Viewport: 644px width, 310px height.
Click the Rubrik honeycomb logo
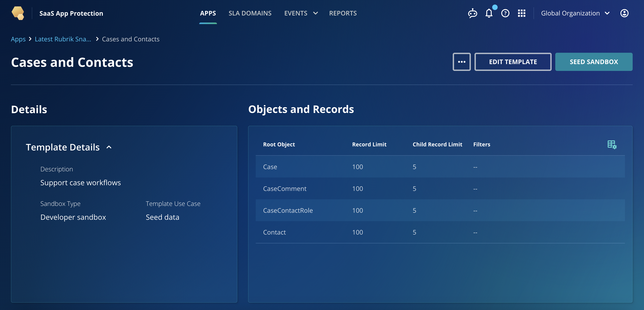18,13
